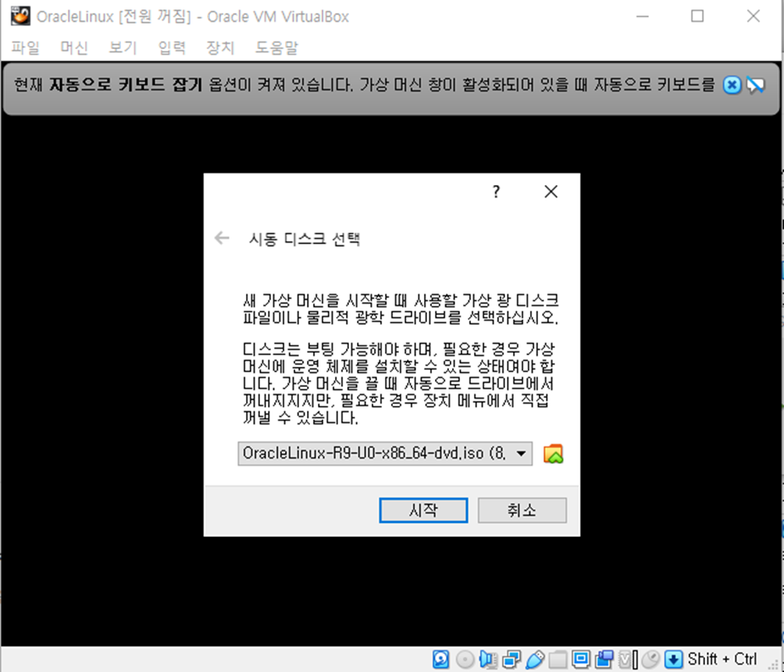Open the 도움말 menu

tap(277, 48)
